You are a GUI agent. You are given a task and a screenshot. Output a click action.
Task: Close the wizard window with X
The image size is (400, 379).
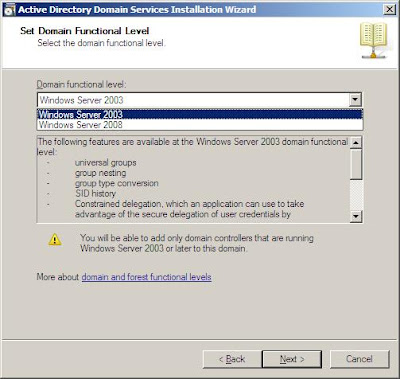click(x=389, y=9)
